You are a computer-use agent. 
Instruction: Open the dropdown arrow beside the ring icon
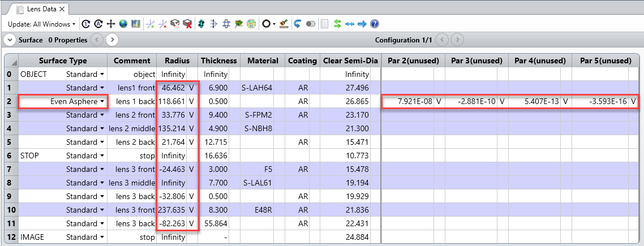click(273, 24)
